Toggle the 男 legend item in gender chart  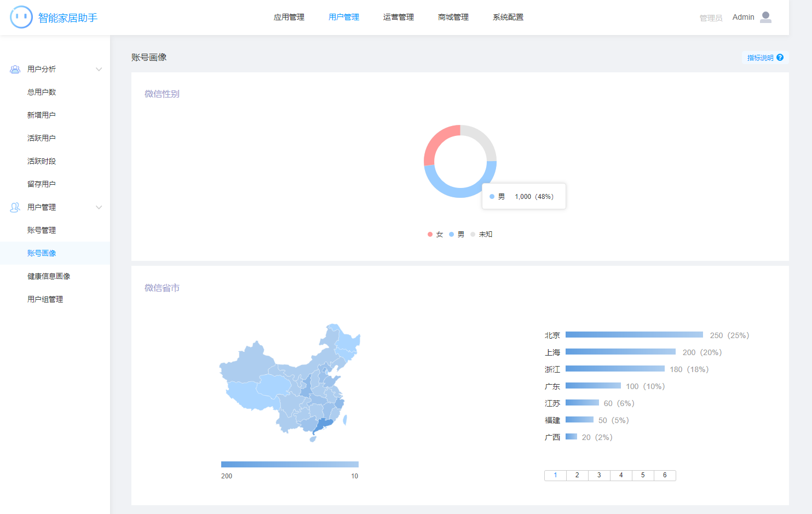(457, 235)
